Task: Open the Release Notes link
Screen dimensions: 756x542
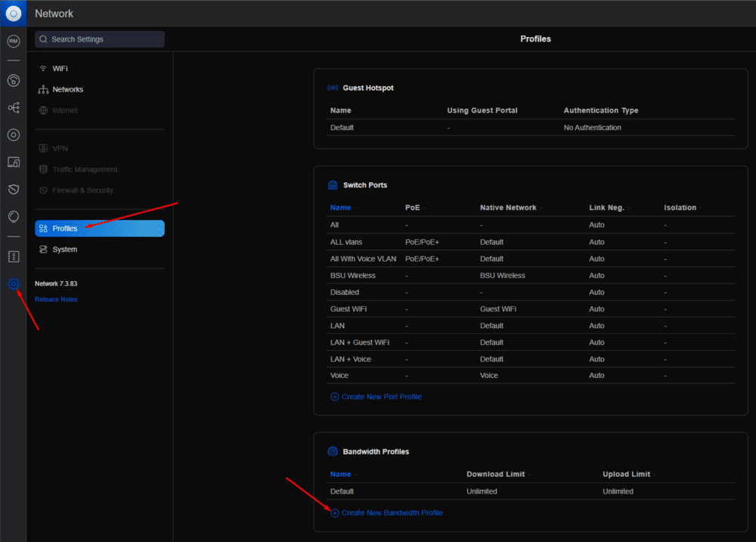Action: coord(56,299)
